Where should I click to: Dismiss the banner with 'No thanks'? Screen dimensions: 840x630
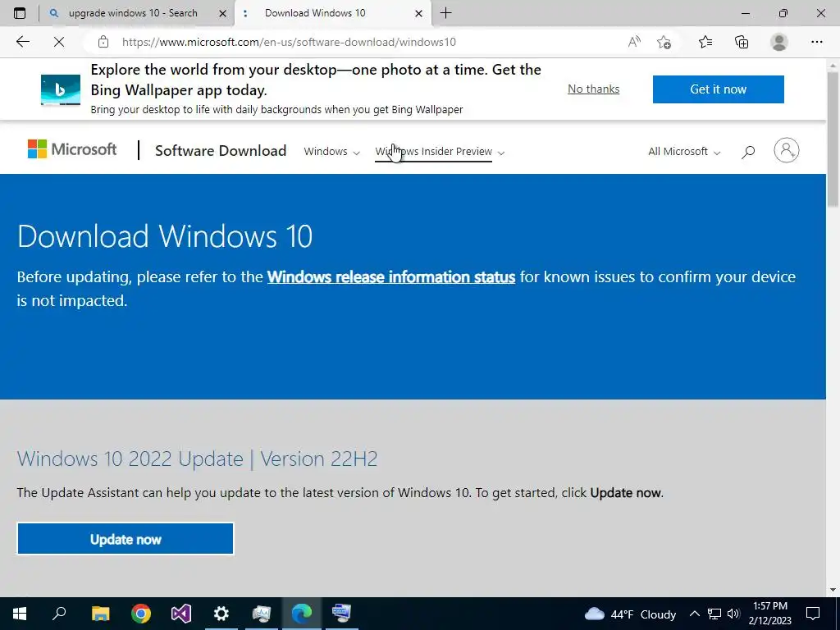point(594,89)
